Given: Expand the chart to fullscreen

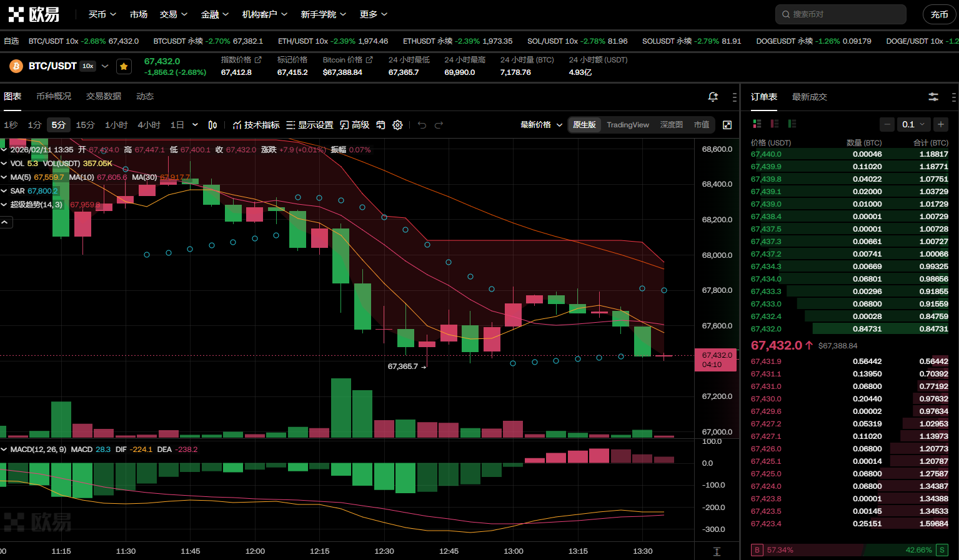Looking at the screenshot, I should [727, 125].
